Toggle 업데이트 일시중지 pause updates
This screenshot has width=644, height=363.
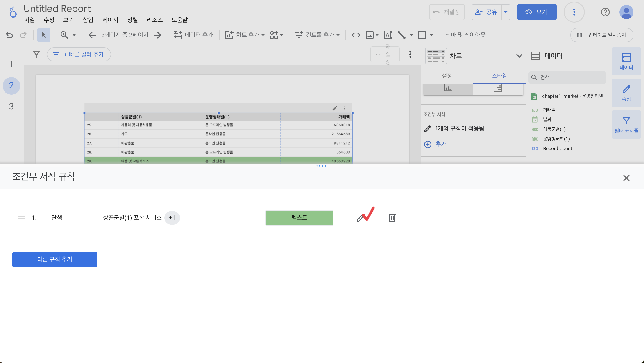[x=601, y=35]
